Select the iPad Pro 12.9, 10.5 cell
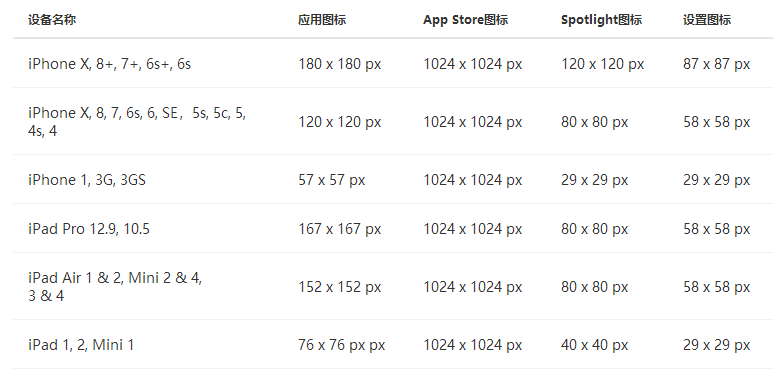The height and width of the screenshot is (379, 782). (x=89, y=229)
